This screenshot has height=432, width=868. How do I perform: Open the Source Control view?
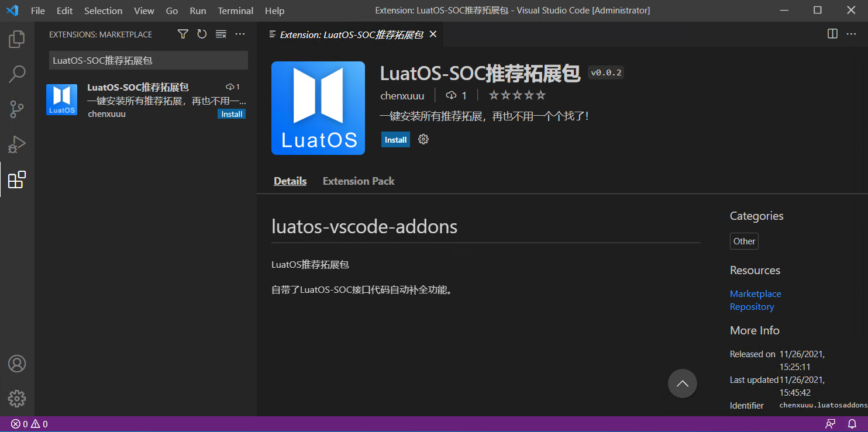pyautogui.click(x=17, y=109)
